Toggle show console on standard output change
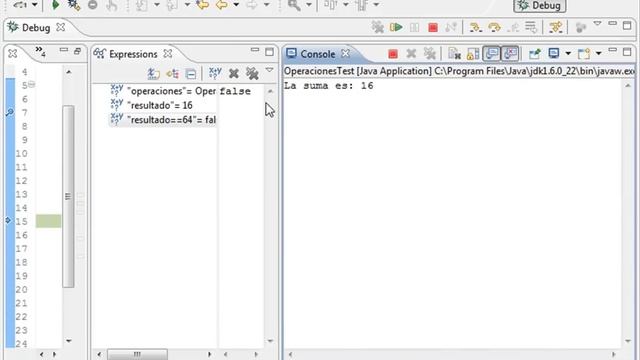 coord(491,54)
